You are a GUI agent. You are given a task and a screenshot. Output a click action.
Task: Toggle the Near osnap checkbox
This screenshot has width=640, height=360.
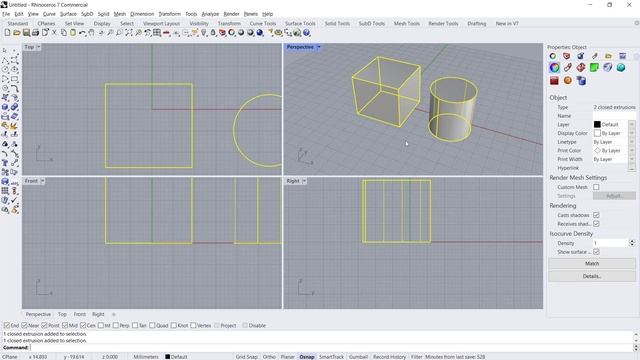24,325
